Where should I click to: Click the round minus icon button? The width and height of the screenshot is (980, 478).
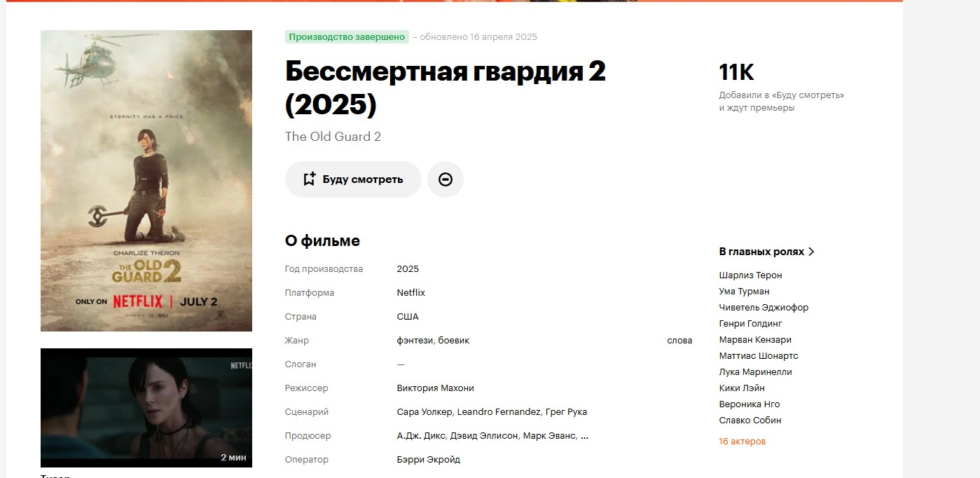click(446, 179)
